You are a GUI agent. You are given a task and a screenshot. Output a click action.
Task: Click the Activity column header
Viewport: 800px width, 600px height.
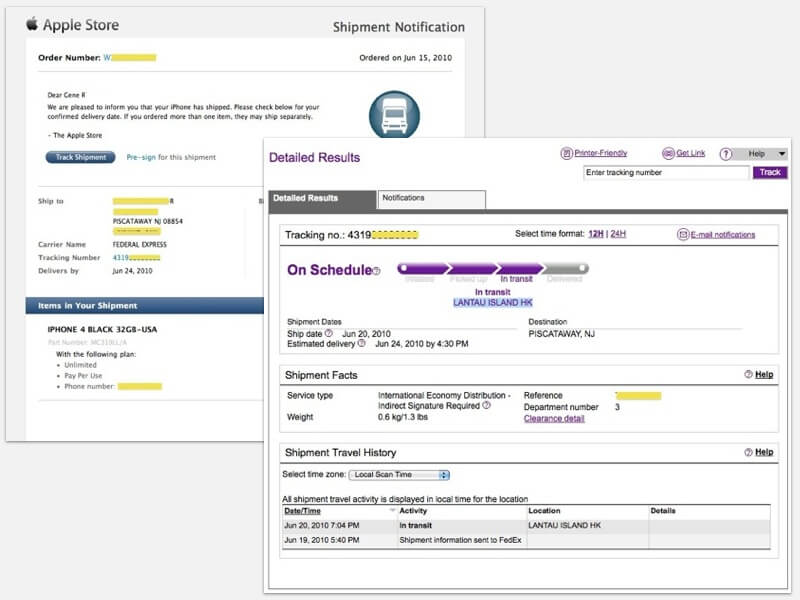tap(413, 511)
